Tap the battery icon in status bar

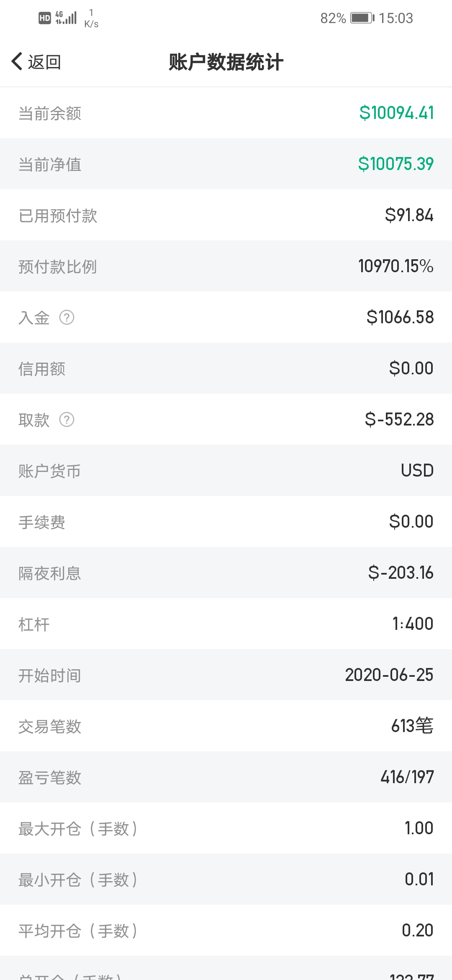click(362, 18)
